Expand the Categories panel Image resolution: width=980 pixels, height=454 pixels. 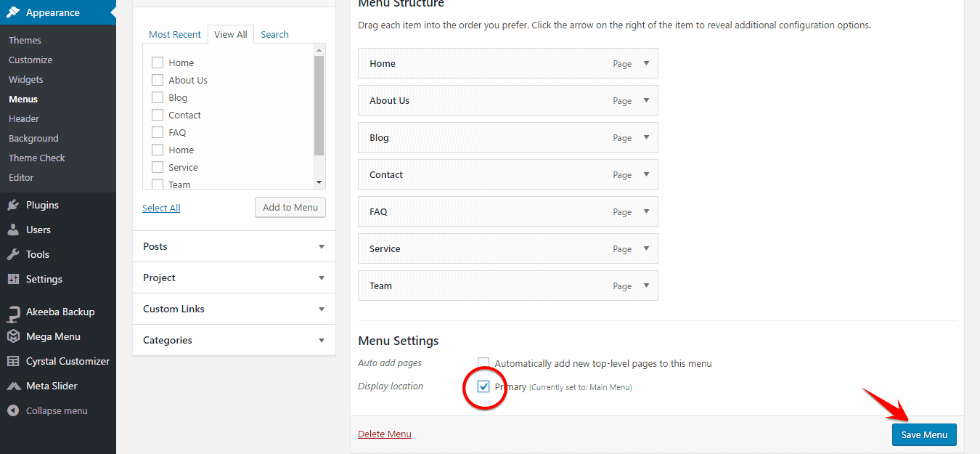tap(322, 340)
